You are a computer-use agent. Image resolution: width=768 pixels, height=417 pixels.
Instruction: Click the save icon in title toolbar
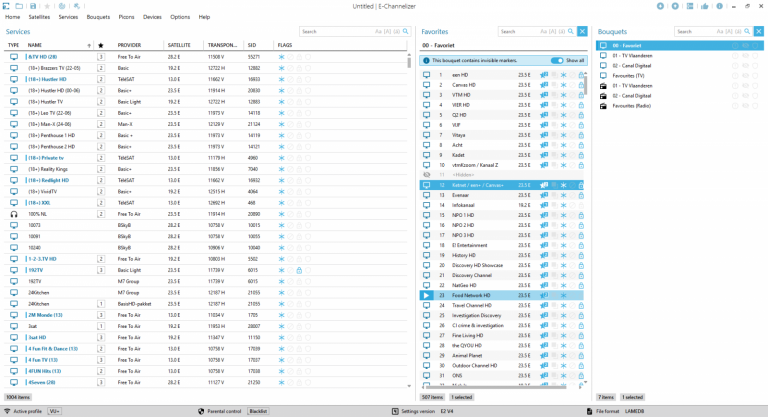tap(33, 6)
